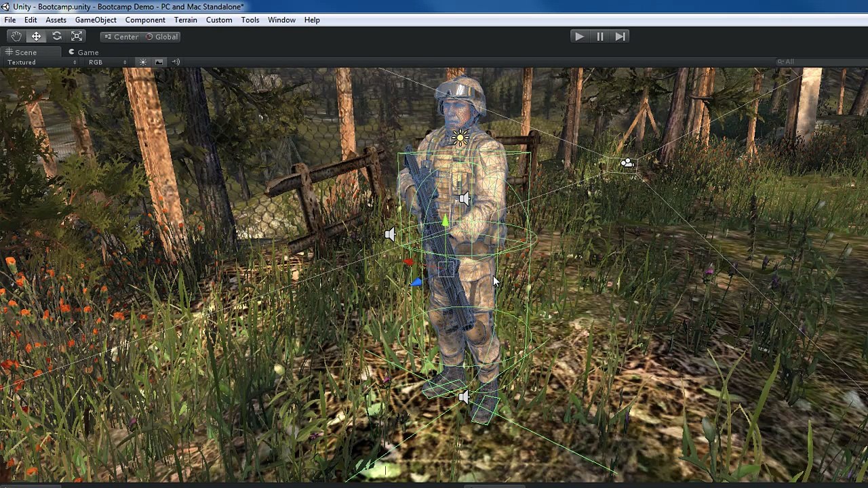This screenshot has width=868, height=488.
Task: Start Play mode with Play button
Action: point(579,37)
